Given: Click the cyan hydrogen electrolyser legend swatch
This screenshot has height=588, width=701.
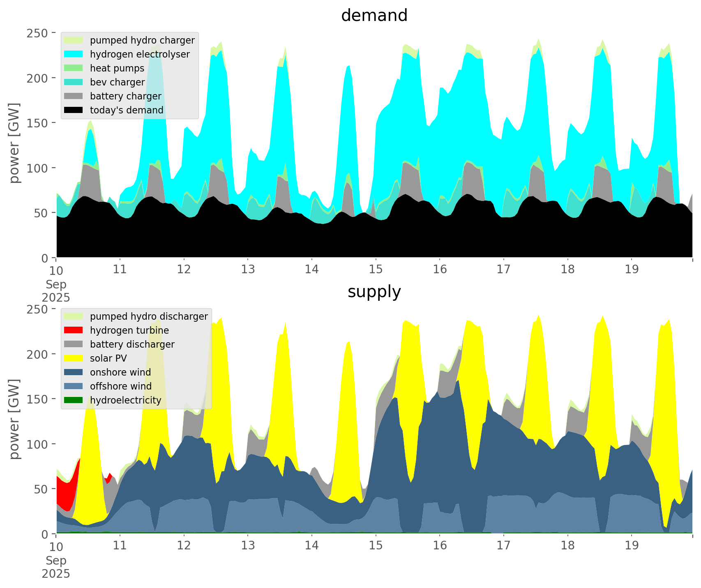Looking at the screenshot, I should [x=74, y=54].
